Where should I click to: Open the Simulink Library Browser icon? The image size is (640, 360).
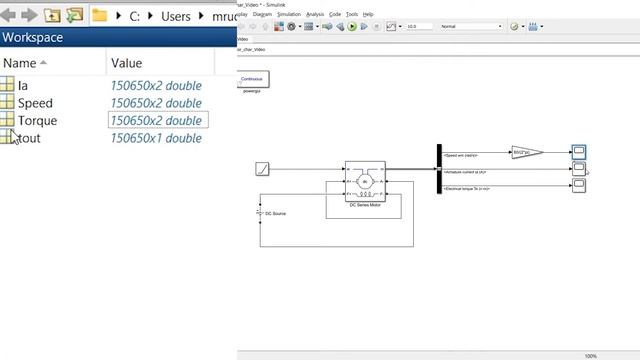click(x=279, y=27)
